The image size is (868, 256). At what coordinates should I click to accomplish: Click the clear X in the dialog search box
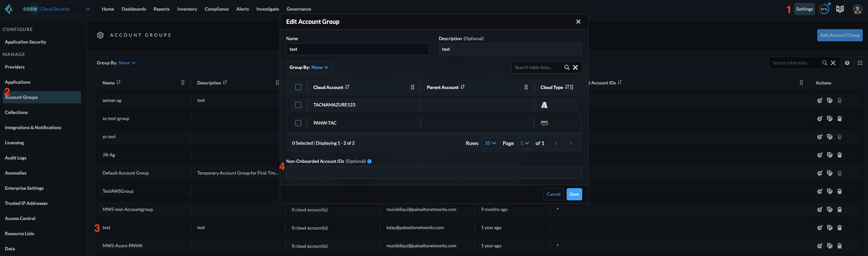pyautogui.click(x=575, y=67)
